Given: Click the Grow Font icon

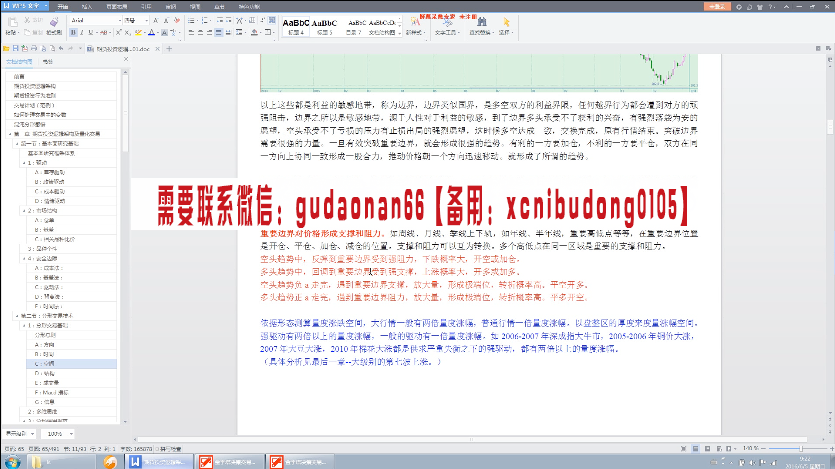Looking at the screenshot, I should click(x=155, y=20).
